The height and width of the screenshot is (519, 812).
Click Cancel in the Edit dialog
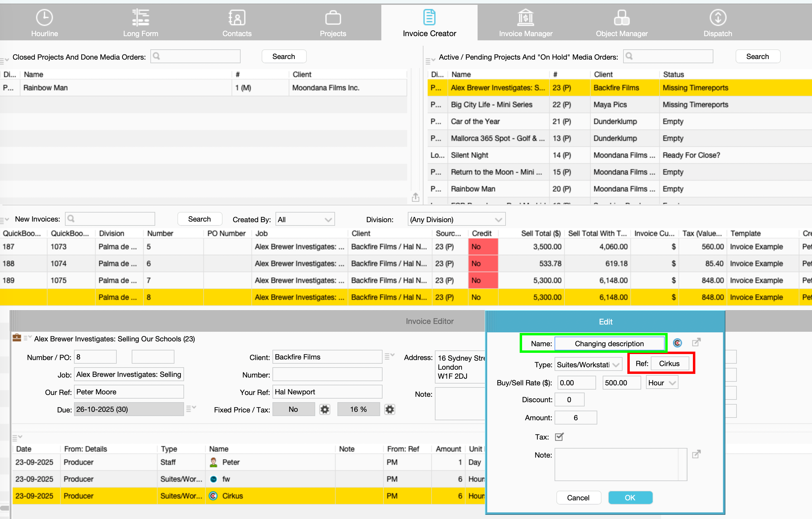[x=578, y=497]
